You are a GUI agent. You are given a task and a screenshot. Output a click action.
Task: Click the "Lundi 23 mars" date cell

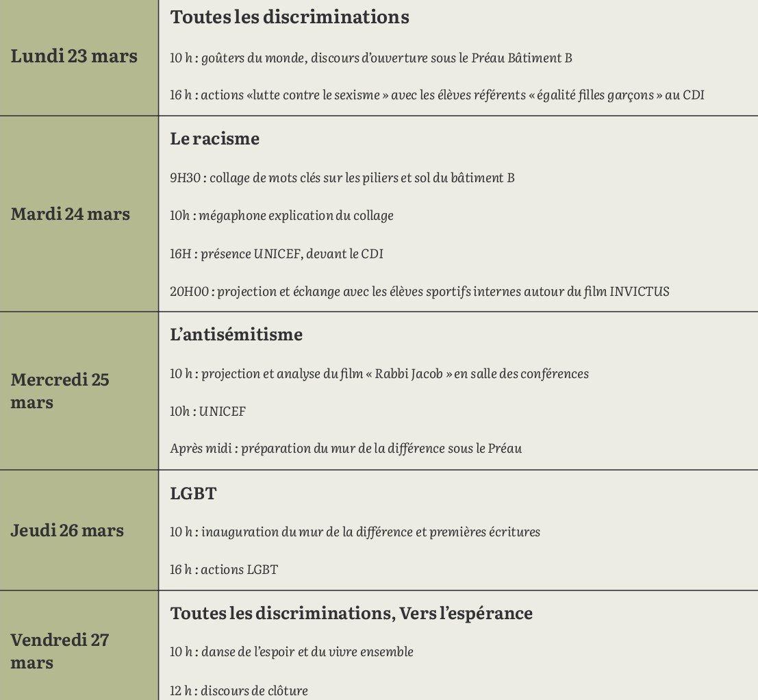tap(74, 56)
